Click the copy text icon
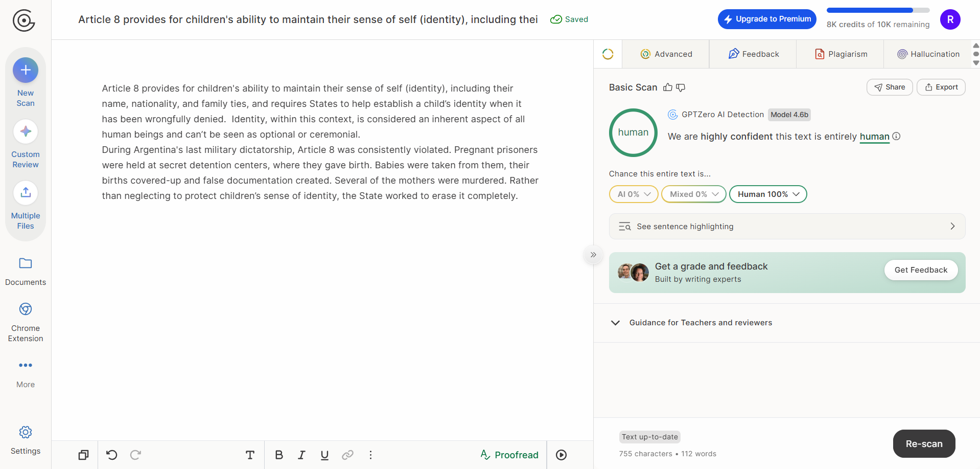The height and width of the screenshot is (469, 980). pyautogui.click(x=83, y=455)
